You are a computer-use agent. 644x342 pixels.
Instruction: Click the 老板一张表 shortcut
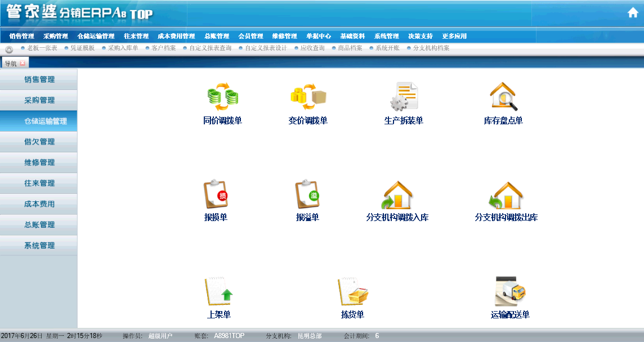pyautogui.click(x=42, y=48)
